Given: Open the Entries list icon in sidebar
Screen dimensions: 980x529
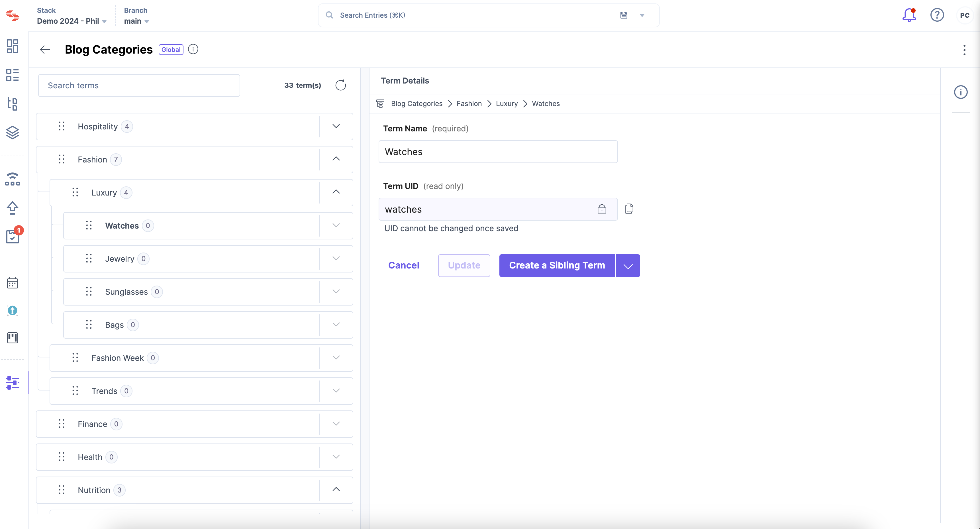Looking at the screenshot, I should (13, 75).
